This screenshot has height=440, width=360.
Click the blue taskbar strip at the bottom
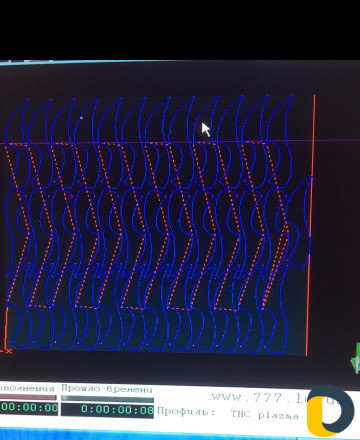click(x=180, y=434)
